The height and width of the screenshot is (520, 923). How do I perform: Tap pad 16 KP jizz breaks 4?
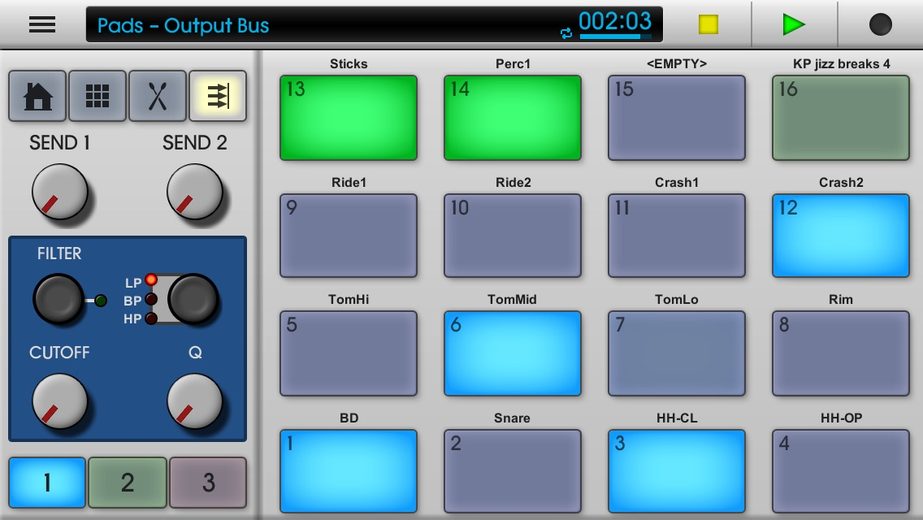click(841, 118)
